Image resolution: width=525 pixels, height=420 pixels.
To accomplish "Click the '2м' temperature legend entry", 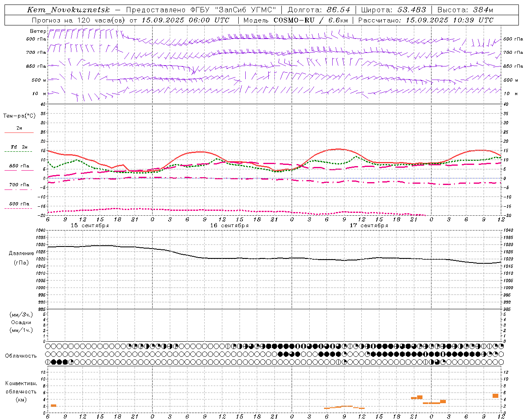I will click(x=19, y=128).
